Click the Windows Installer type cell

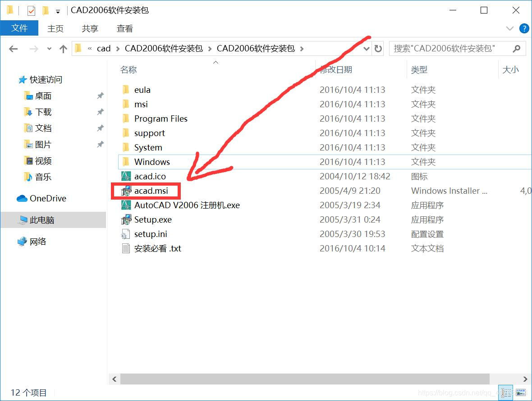click(449, 191)
